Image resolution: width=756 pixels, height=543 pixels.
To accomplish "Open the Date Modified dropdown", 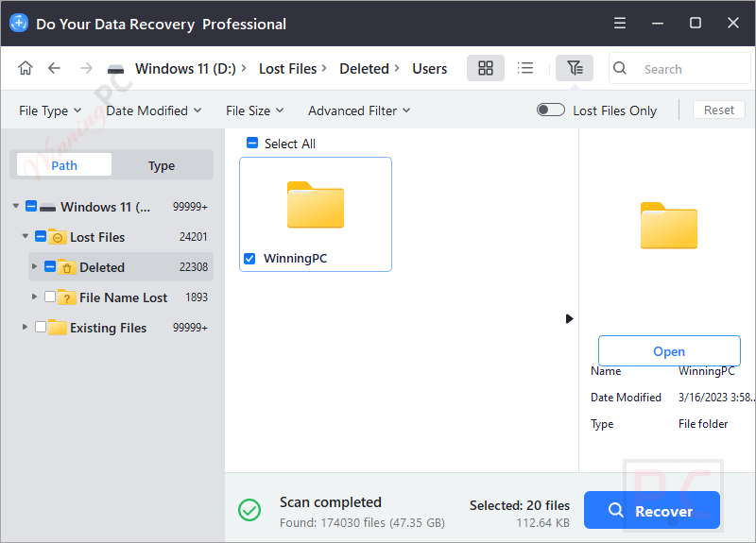I will 154,110.
